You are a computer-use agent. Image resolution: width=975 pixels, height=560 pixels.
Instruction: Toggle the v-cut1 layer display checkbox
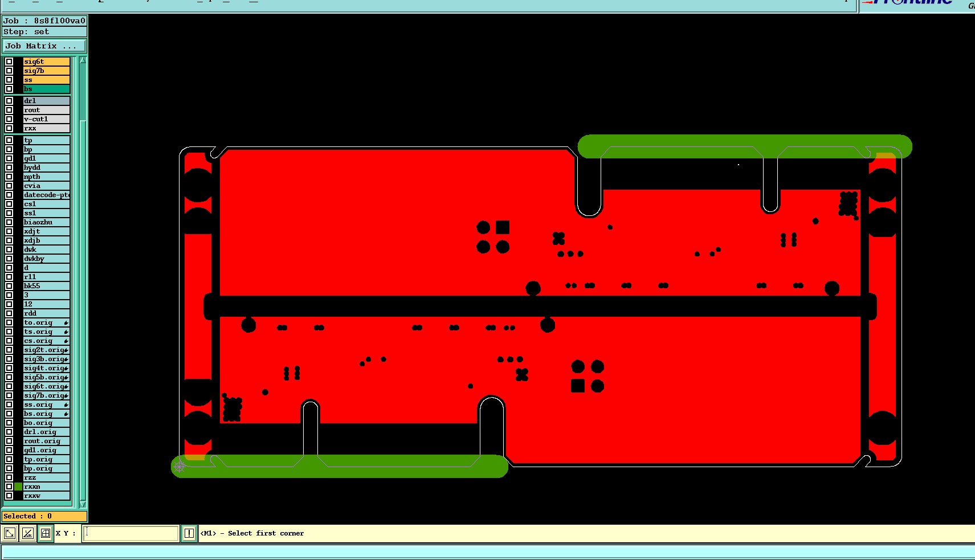(9, 119)
